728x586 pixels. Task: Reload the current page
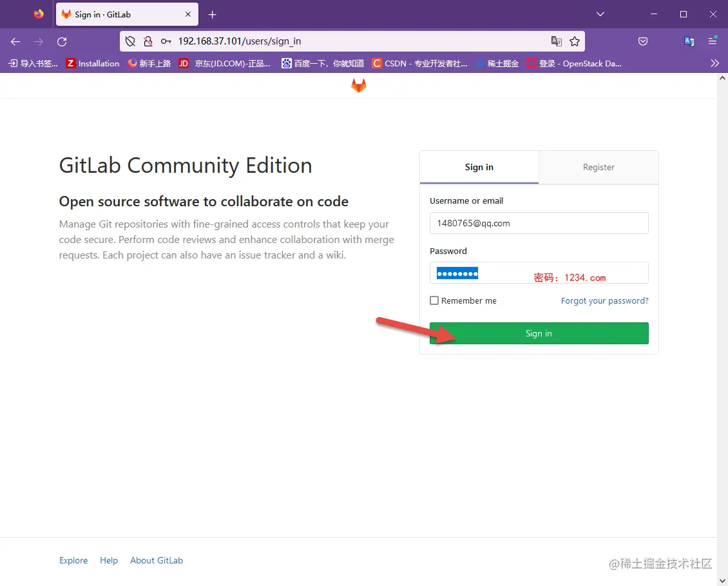click(x=62, y=42)
